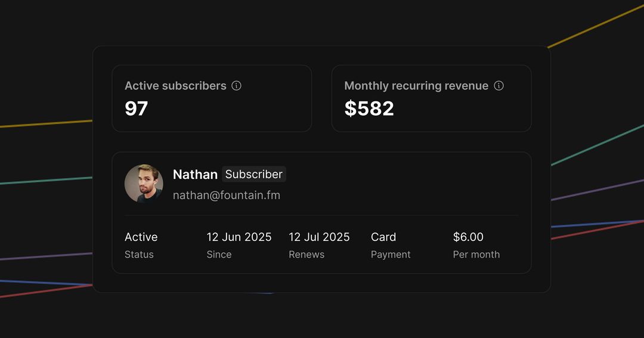Click the Renews field label
The height and width of the screenshot is (338, 644).
(306, 255)
